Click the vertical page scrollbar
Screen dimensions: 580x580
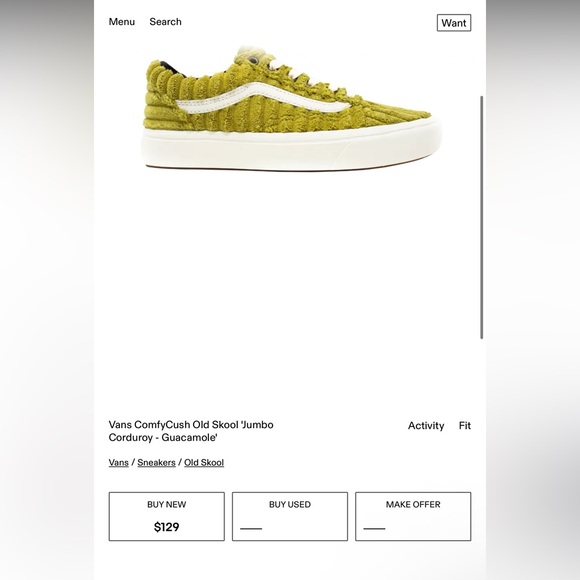tap(482, 217)
